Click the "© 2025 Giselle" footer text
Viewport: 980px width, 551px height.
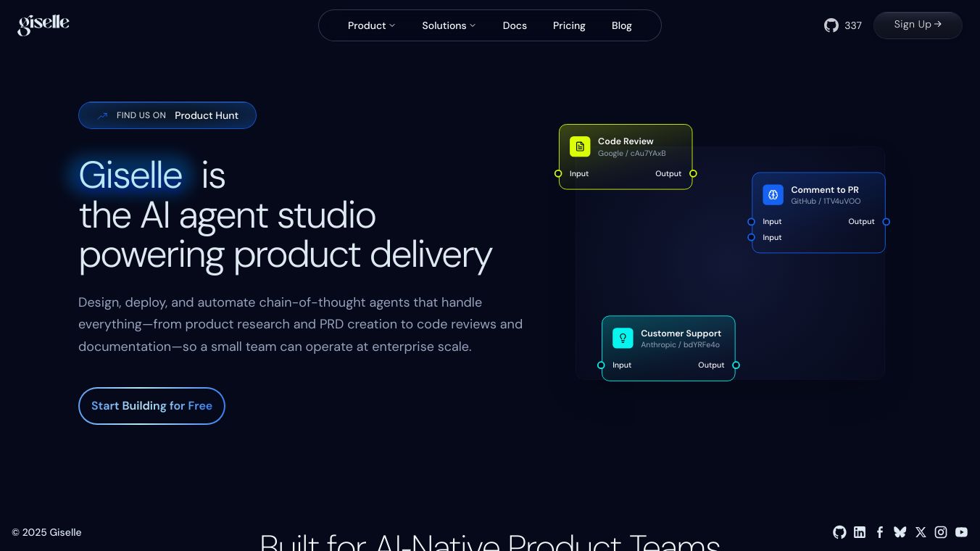pyautogui.click(x=46, y=532)
